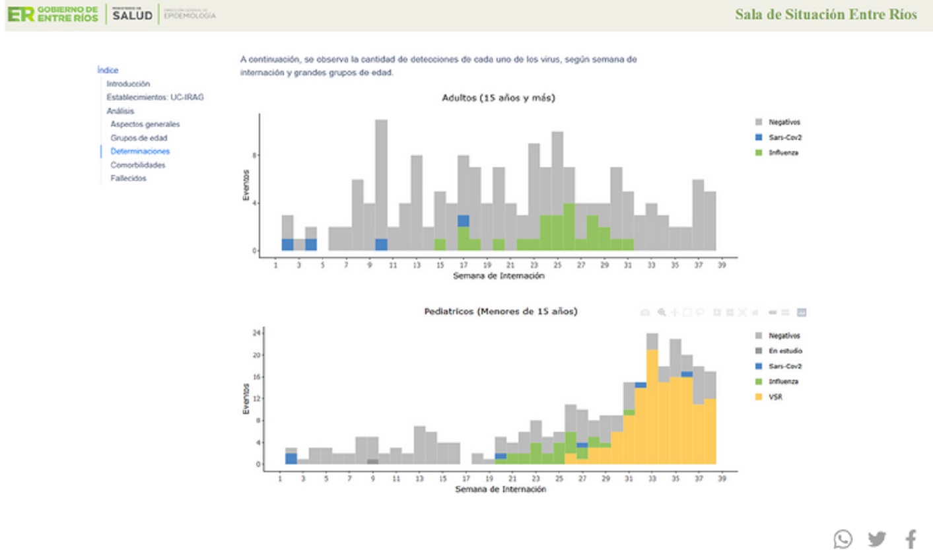Click the Reset axes home icon on the pediatric chart
933x560 pixels.
coord(755,312)
